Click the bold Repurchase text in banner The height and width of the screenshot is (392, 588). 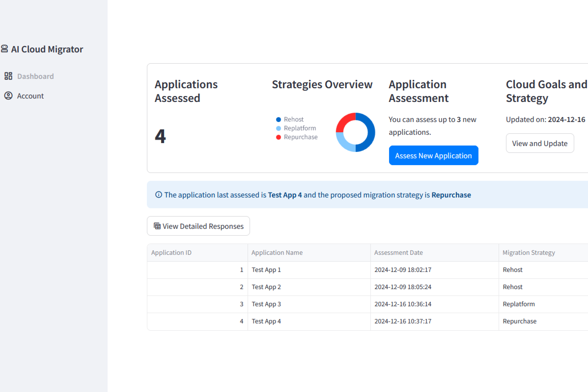point(451,195)
